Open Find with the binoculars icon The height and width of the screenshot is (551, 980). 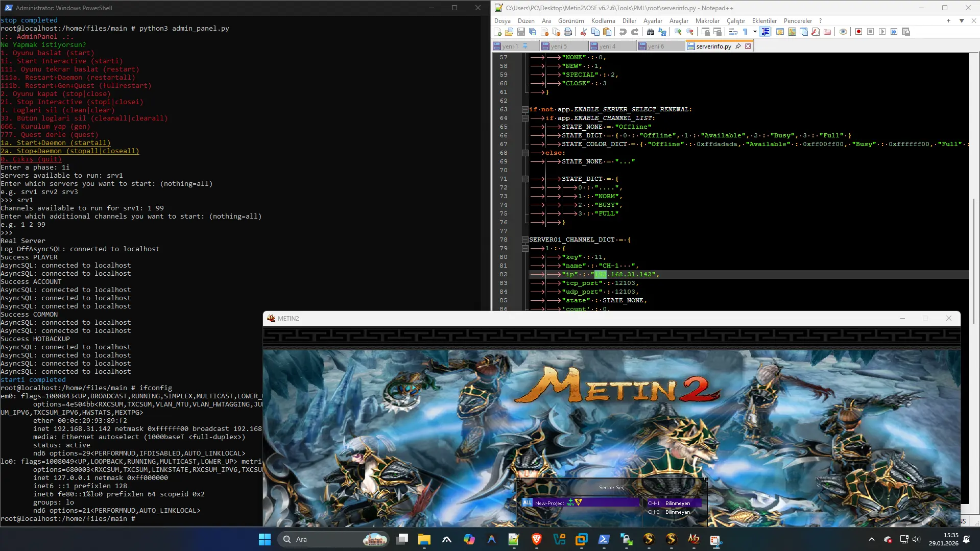click(650, 32)
